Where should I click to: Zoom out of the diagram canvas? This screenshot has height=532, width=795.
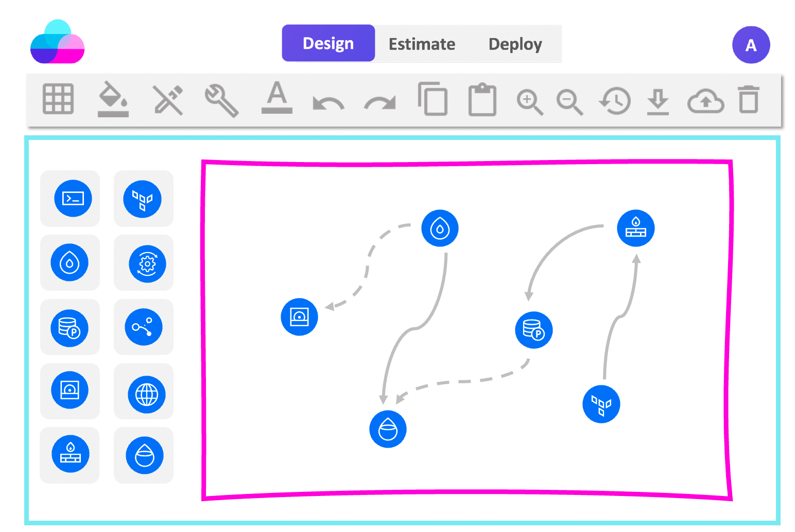click(x=569, y=101)
